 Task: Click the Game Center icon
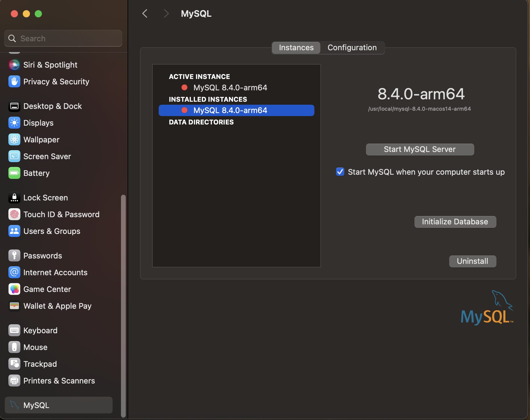pyautogui.click(x=14, y=289)
